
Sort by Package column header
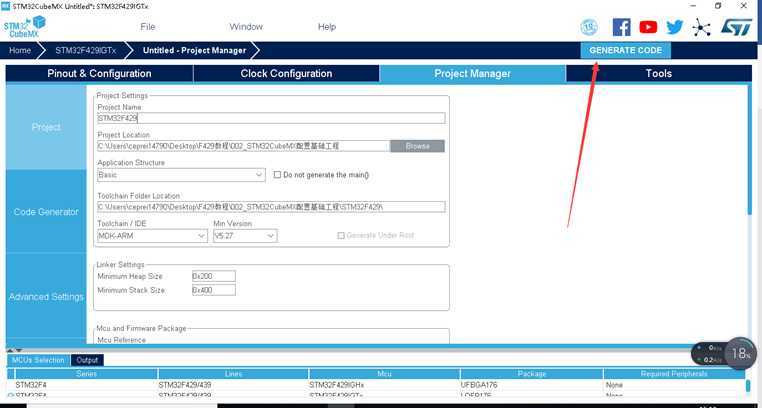point(532,374)
